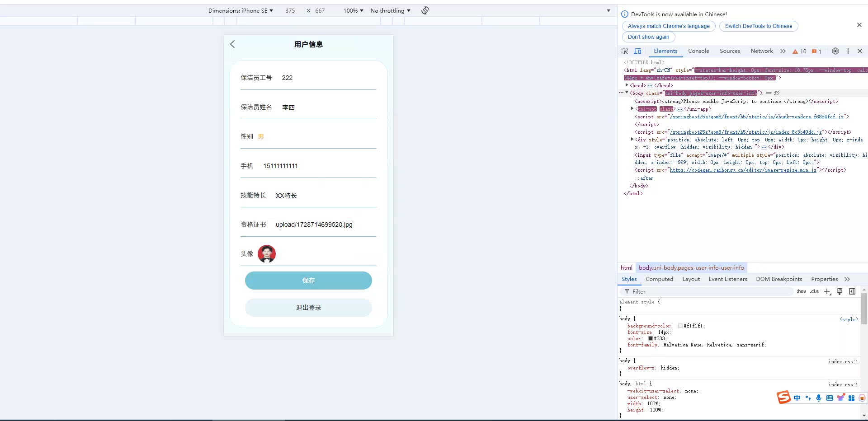This screenshot has width=868, height=421.
Task: Click the Styles pane vertical scrollbar
Action: 864,309
